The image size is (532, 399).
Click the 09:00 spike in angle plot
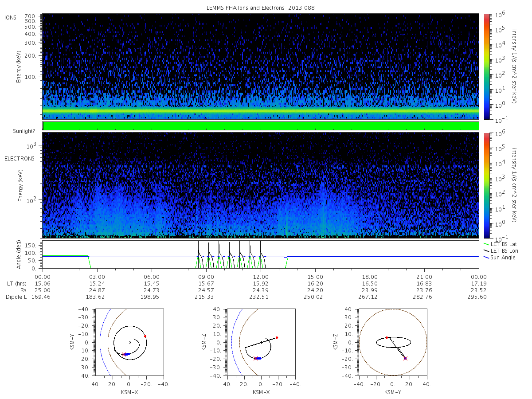pos(199,254)
